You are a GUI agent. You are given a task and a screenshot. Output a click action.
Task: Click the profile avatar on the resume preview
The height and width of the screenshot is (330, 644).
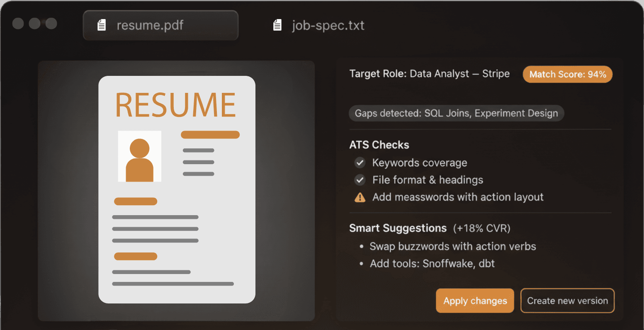(x=139, y=156)
